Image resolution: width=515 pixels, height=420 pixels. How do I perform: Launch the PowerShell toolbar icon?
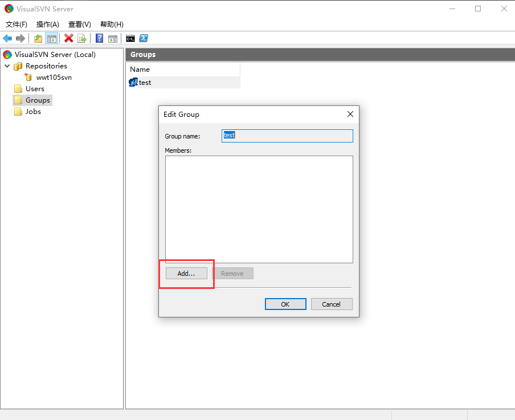point(144,38)
